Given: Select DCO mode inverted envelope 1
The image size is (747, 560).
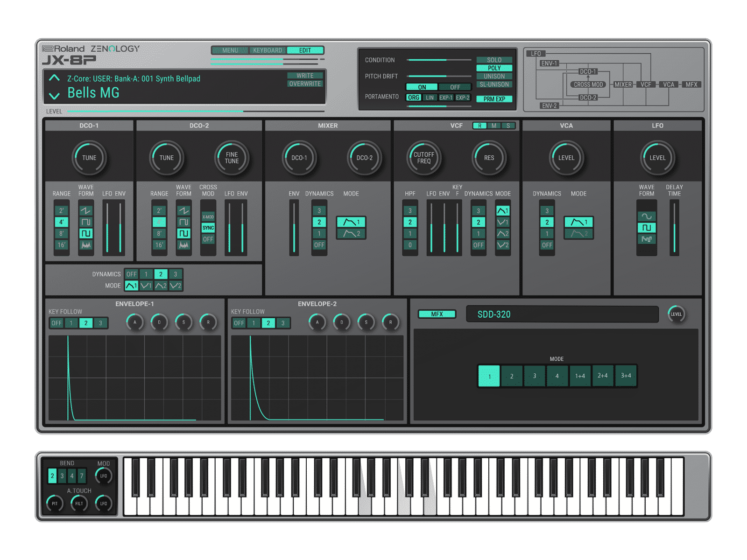Looking at the screenshot, I should (x=146, y=286).
